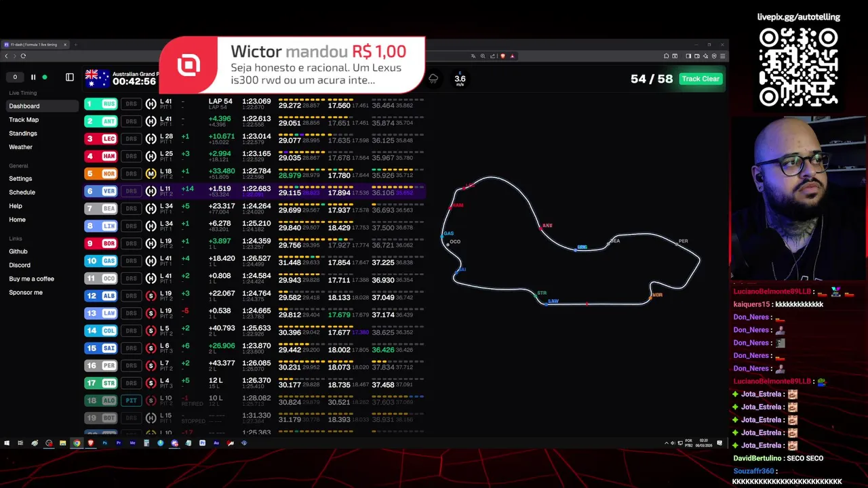This screenshot has height=488, width=868.
Task: Open Settings in the sidebar
Action: [x=20, y=179]
